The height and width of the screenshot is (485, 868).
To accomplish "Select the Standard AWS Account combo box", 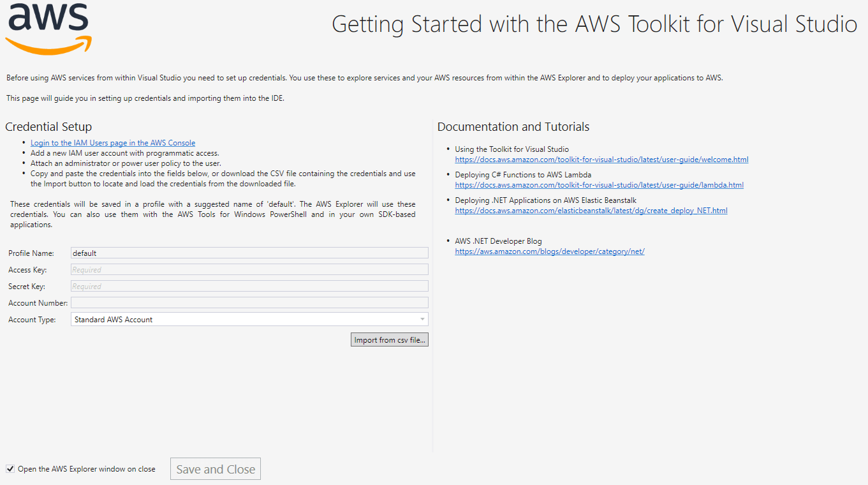I will [249, 320].
